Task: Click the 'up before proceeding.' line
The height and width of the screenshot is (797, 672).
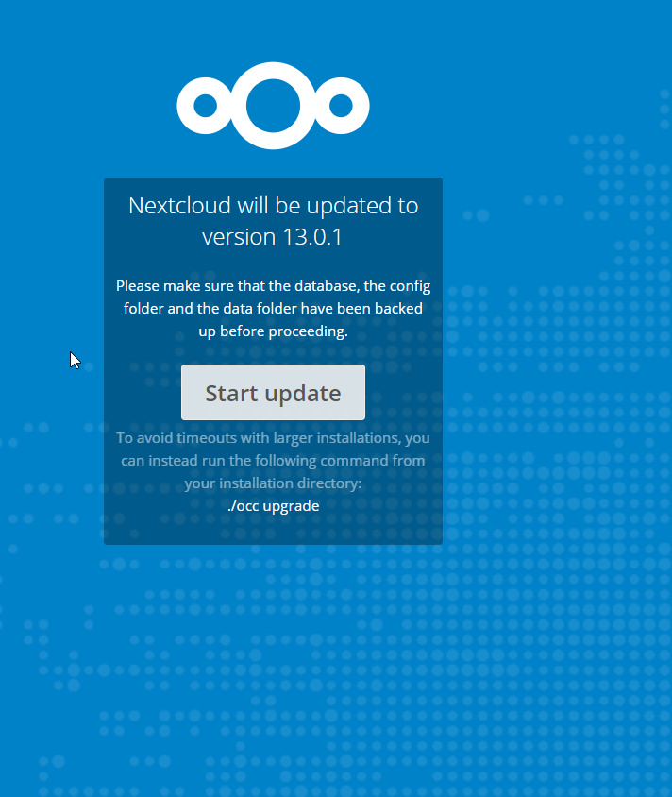Action: tap(274, 331)
